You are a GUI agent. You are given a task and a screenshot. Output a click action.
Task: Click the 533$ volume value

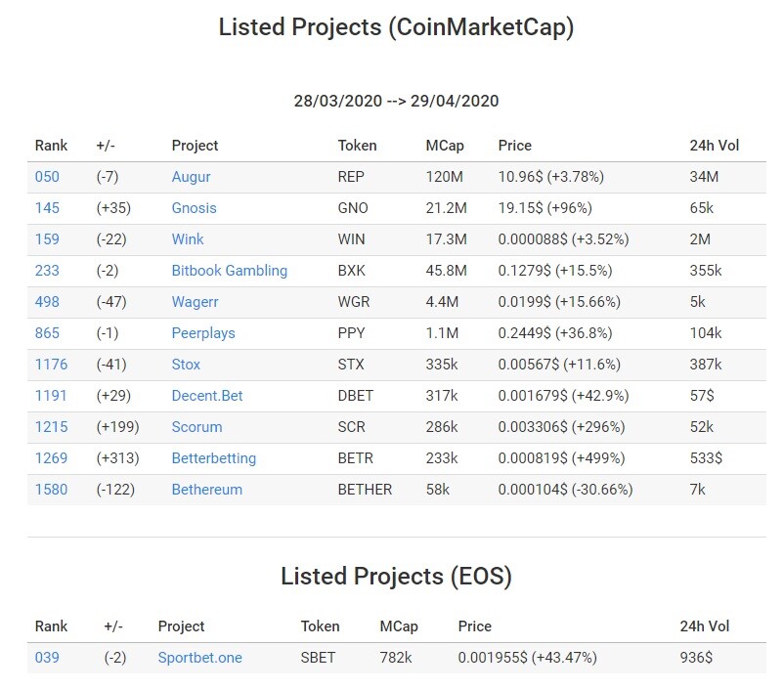(x=706, y=458)
